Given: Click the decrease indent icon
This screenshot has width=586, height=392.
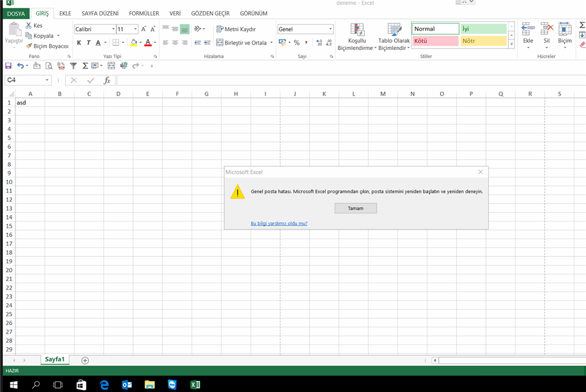Looking at the screenshot, I should click(197, 42).
